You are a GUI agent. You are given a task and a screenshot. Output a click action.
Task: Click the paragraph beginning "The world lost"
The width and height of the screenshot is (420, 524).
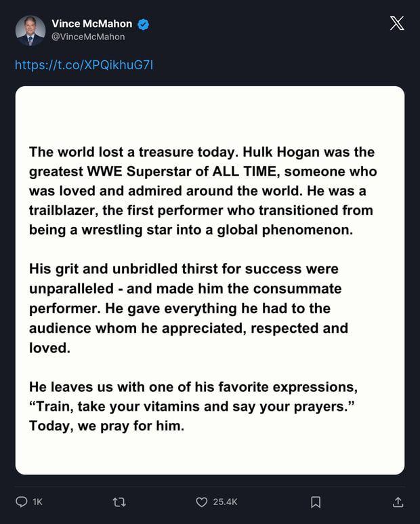pyautogui.click(x=203, y=190)
